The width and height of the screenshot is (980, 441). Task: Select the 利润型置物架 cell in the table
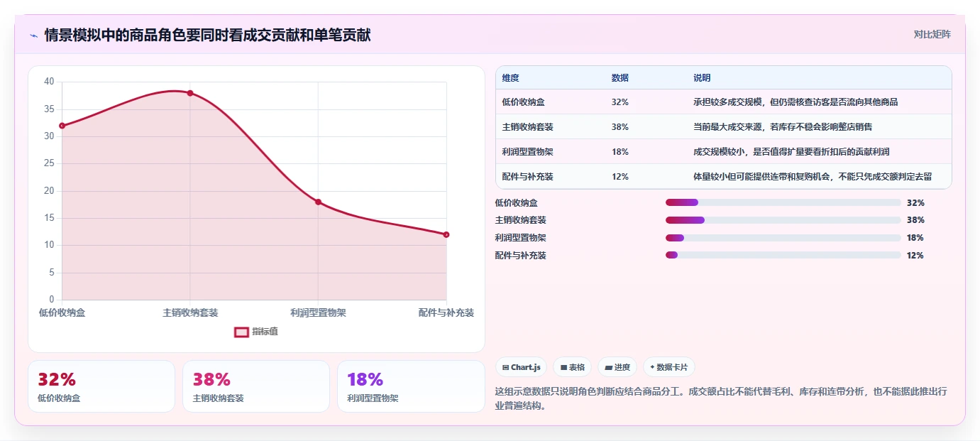point(528,152)
